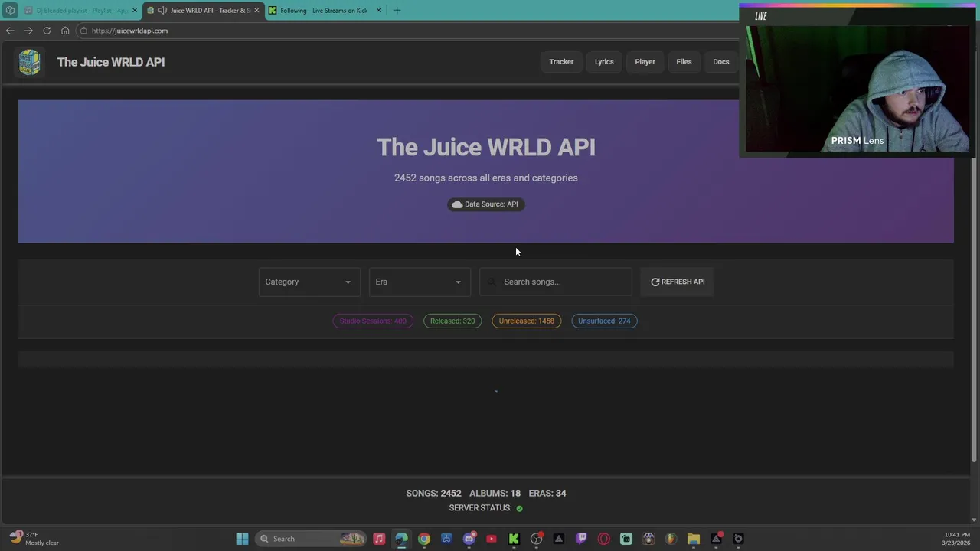
Task: Switch to the Following - Live Streams on Kick tab
Action: tap(324, 11)
